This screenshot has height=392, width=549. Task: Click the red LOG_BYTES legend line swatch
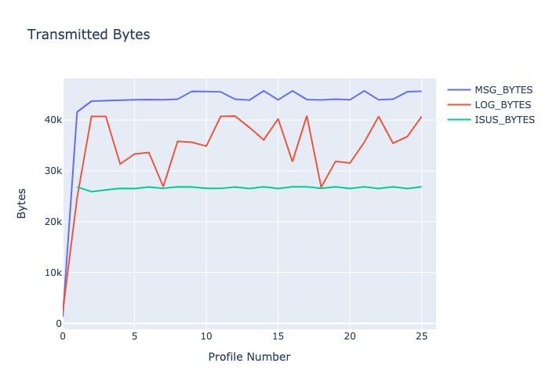[459, 104]
